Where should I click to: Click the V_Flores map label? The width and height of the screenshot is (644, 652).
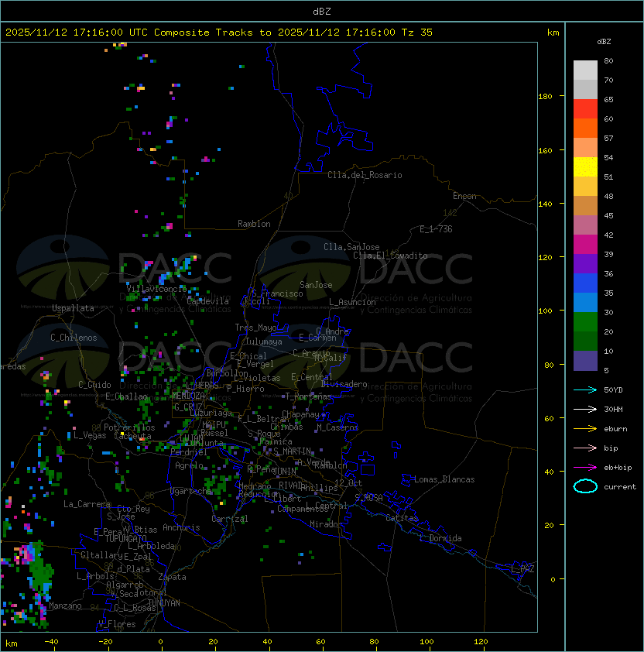tap(117, 624)
